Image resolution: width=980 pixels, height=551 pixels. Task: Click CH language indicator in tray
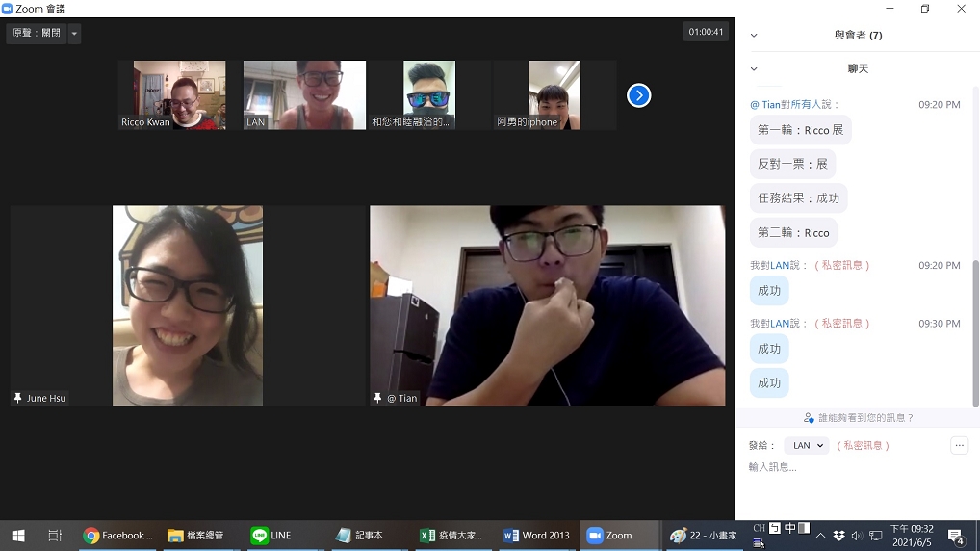[x=760, y=529]
